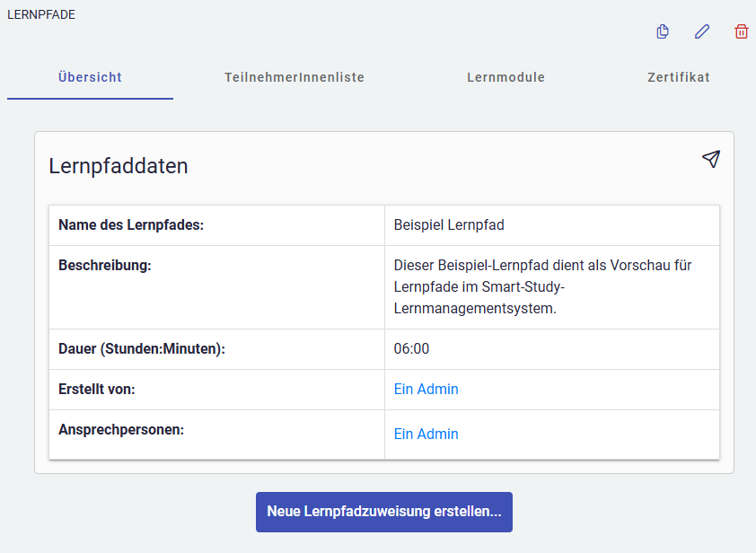Open Ein Admin link in Erstellt von row
Viewport: 756px width, 553px height.
coord(426,390)
